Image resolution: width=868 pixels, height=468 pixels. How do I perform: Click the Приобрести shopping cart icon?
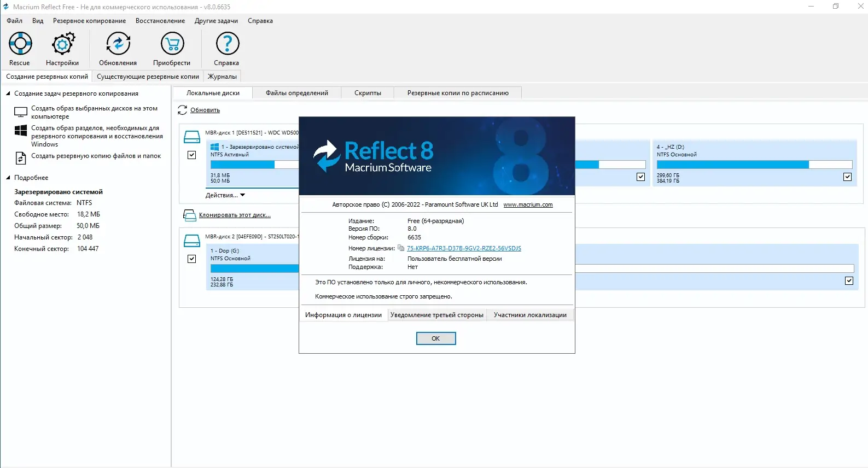tap(172, 43)
